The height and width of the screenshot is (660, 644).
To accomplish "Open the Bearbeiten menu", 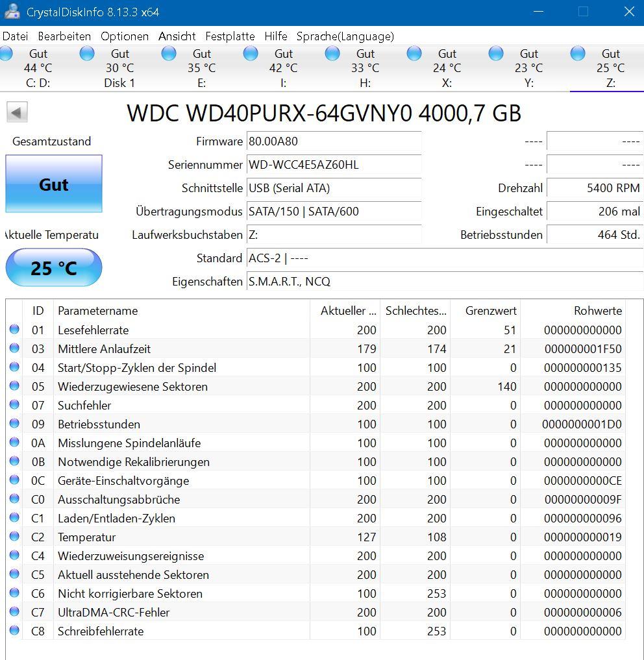I will 64,36.
